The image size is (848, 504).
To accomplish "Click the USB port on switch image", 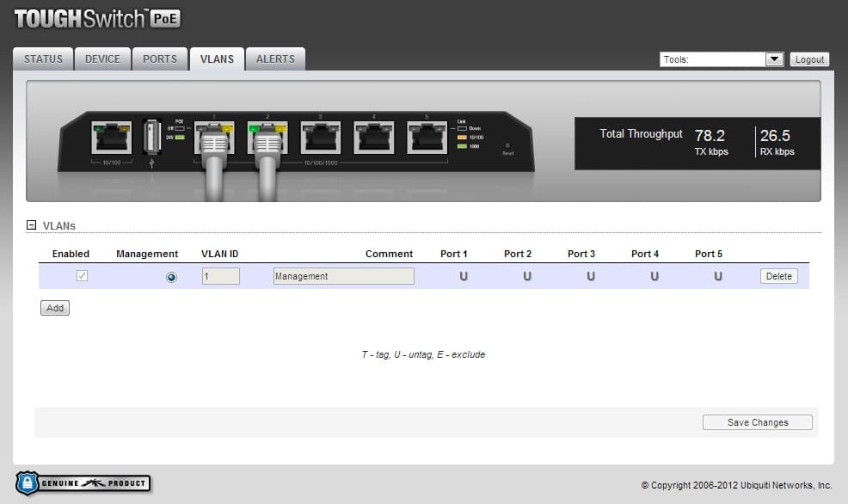I will (152, 137).
